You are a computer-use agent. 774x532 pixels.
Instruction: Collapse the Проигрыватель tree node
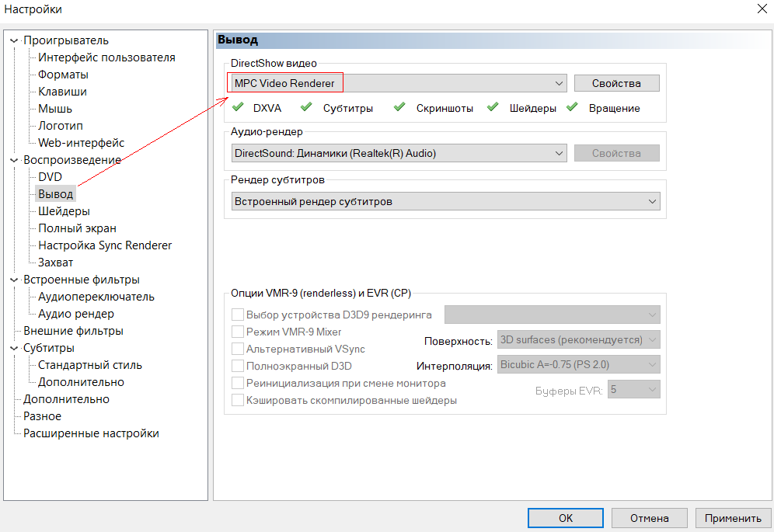14,40
